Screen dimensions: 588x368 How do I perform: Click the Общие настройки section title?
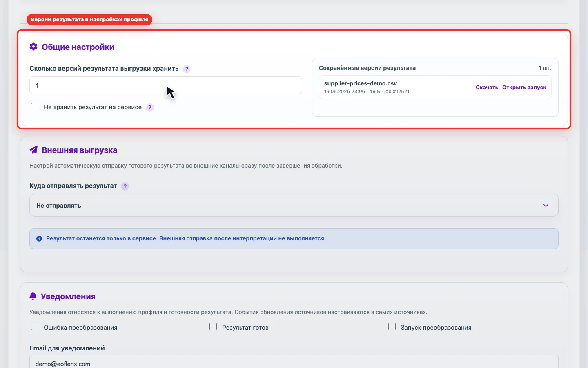tap(78, 47)
